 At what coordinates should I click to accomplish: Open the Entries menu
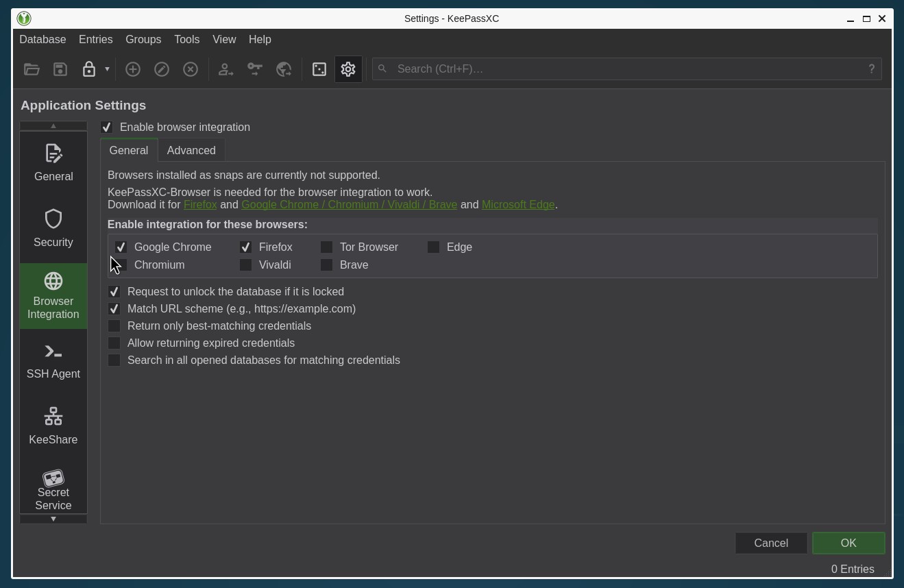tap(96, 40)
